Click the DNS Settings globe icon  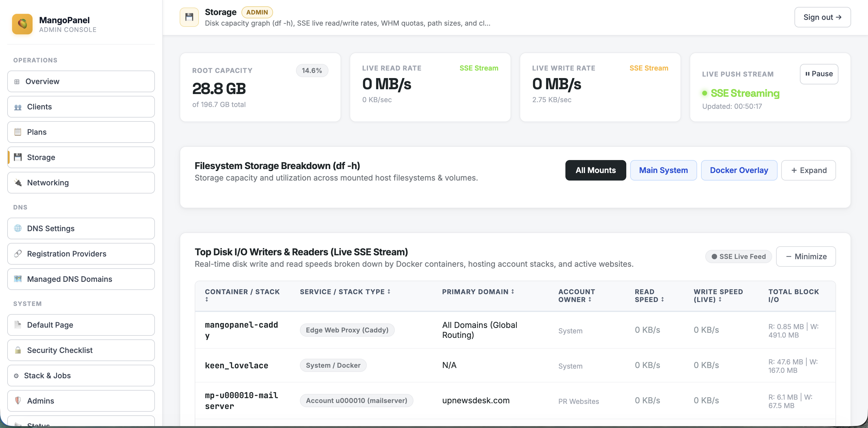pos(18,228)
